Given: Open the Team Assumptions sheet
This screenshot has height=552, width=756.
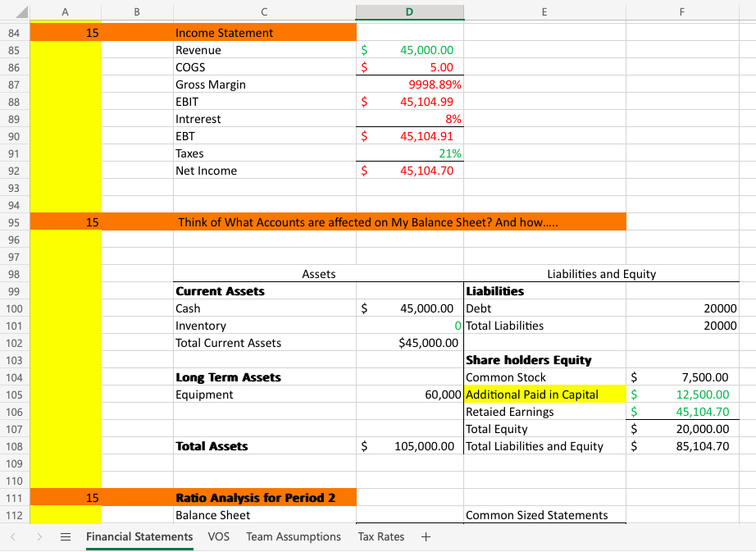Looking at the screenshot, I should coord(293,536).
